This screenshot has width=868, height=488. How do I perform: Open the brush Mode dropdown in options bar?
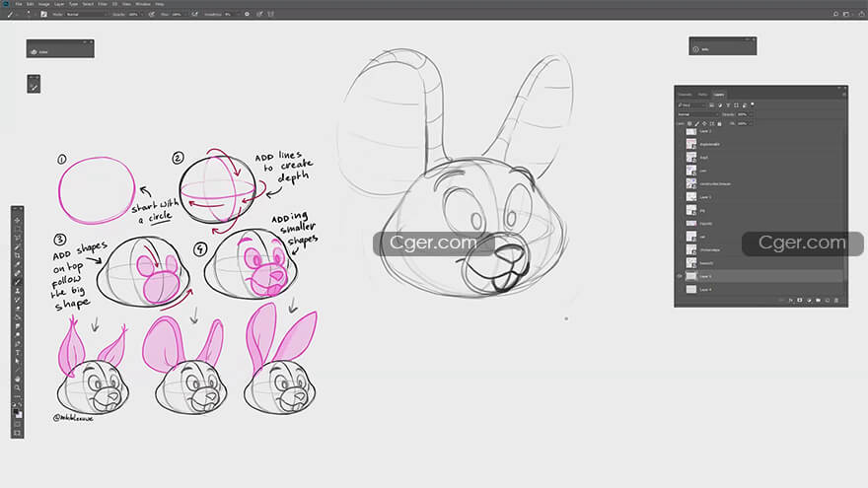(87, 15)
